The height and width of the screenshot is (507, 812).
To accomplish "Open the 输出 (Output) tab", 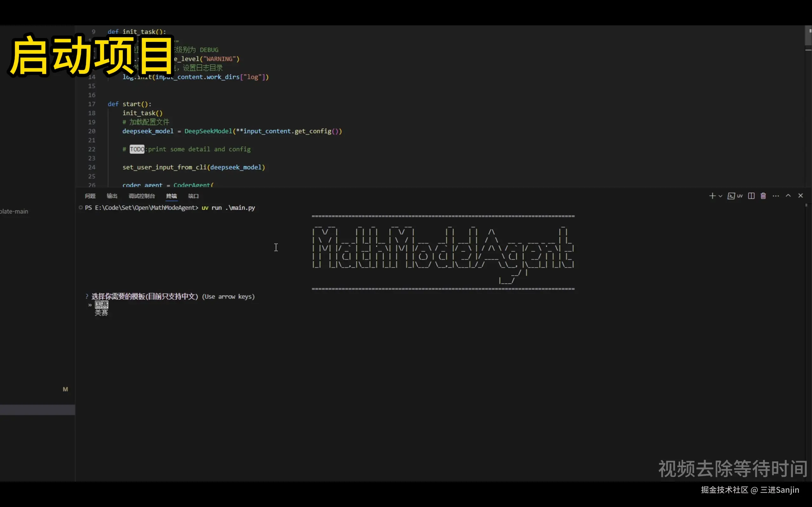I will 112,196.
